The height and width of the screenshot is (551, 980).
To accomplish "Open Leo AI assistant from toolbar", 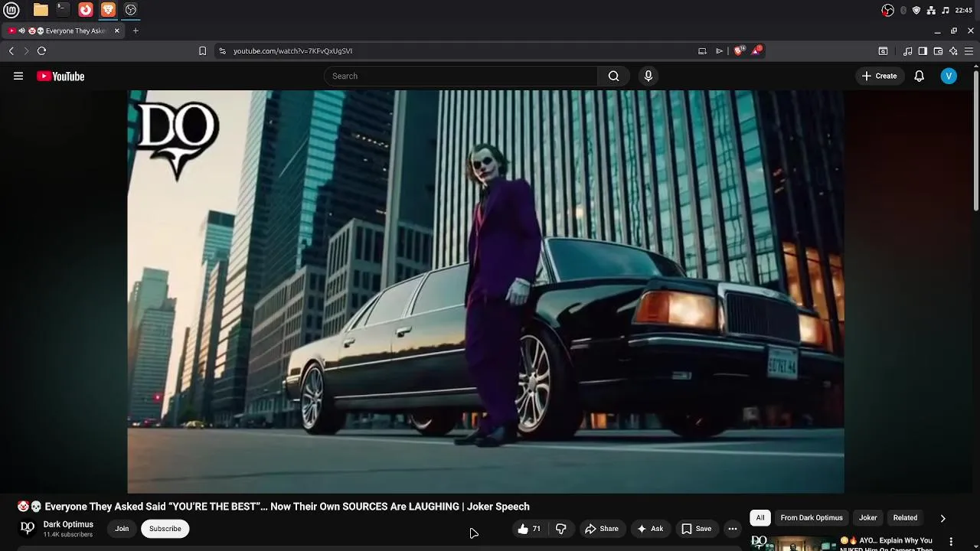I will [953, 51].
